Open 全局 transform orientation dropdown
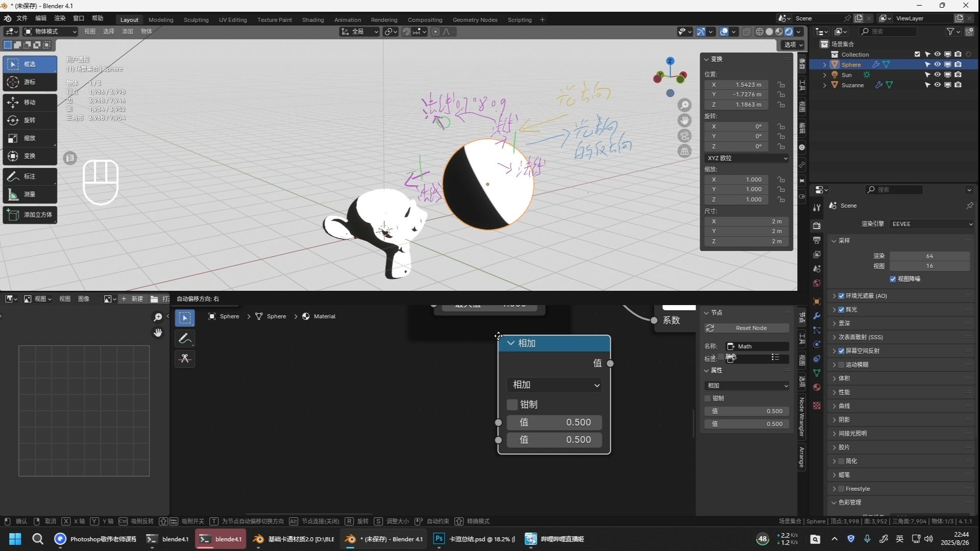 click(x=360, y=32)
